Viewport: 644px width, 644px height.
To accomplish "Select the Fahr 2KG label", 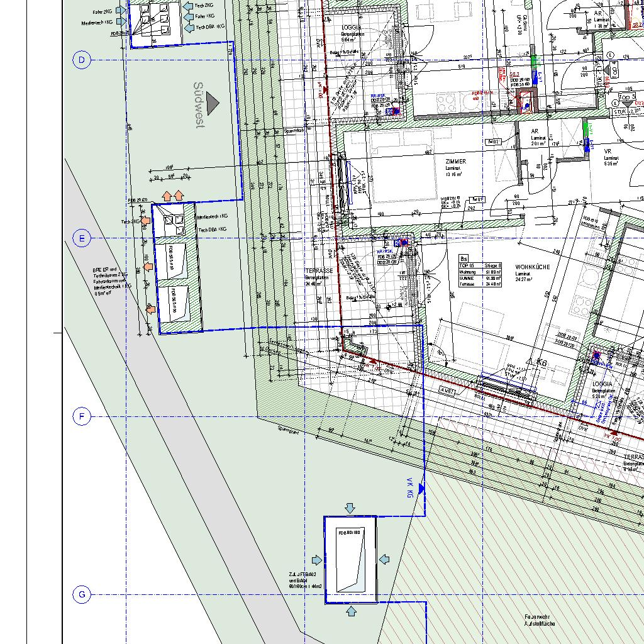I will 102,11.
